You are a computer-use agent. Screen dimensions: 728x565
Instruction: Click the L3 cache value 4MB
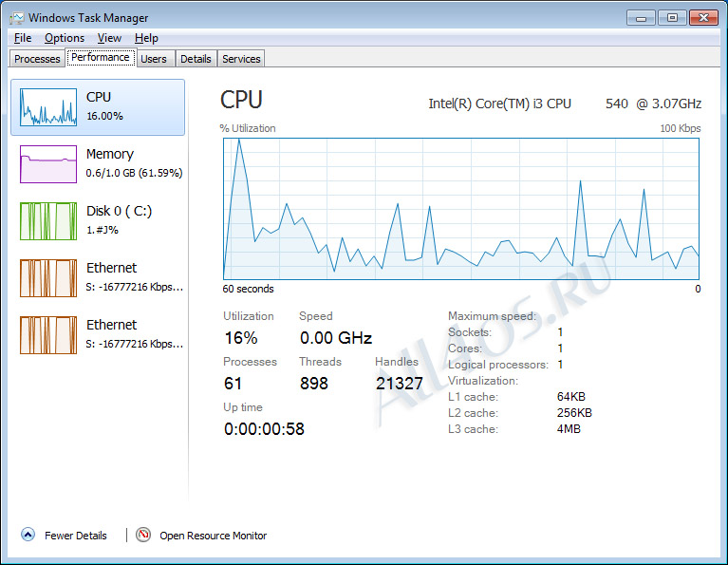(x=569, y=429)
